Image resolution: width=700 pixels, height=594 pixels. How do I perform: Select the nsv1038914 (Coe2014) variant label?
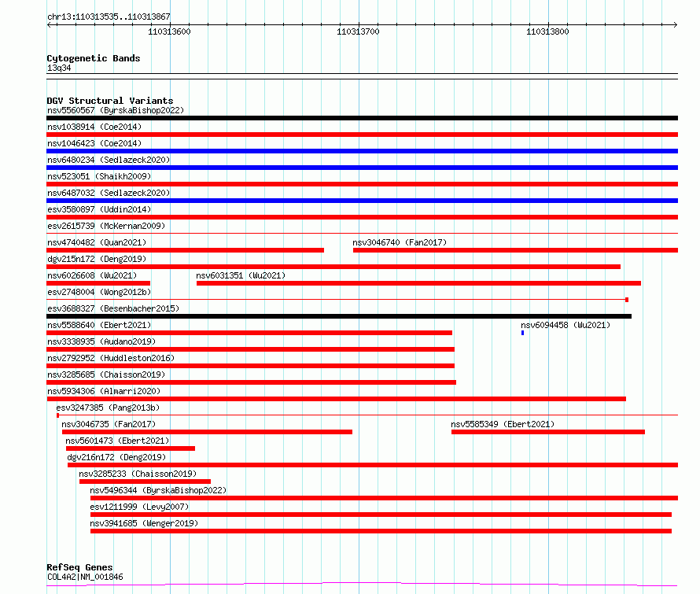coord(94,127)
